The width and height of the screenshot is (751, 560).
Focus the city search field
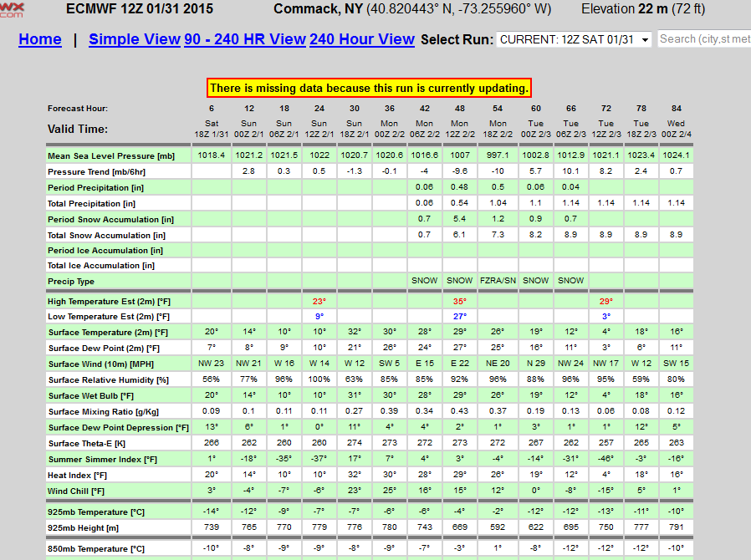click(x=704, y=38)
